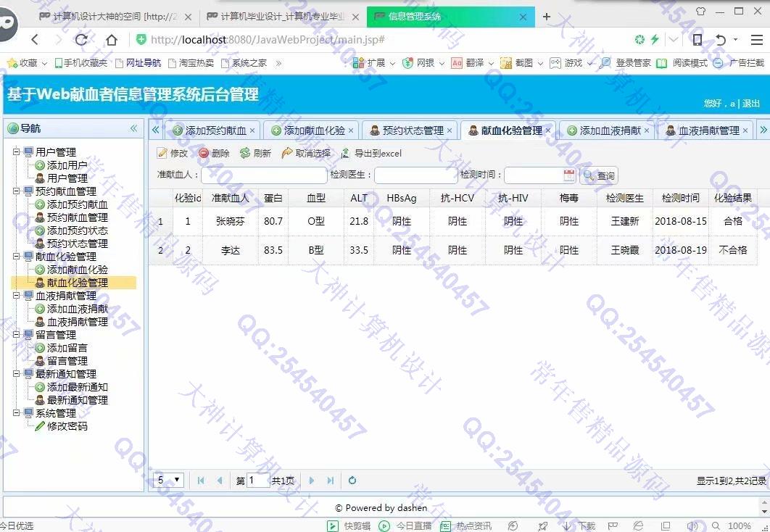Go to next page of results
The image size is (770, 532).
tap(311, 481)
